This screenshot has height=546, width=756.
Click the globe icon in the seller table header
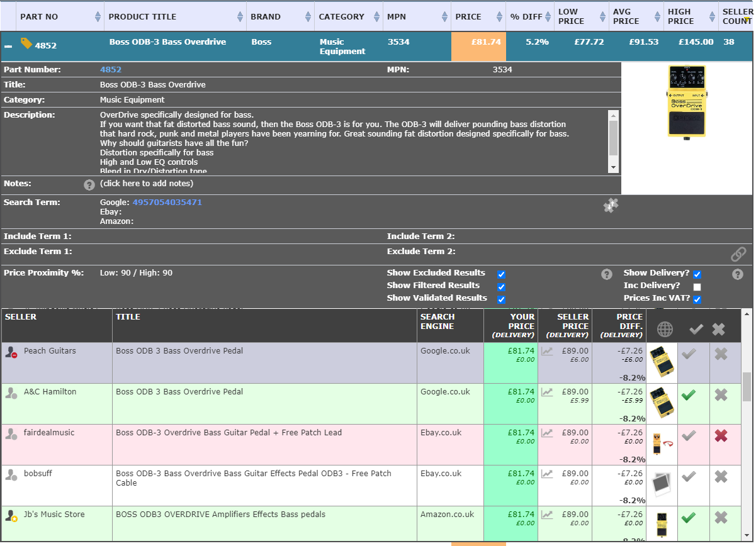tap(665, 329)
